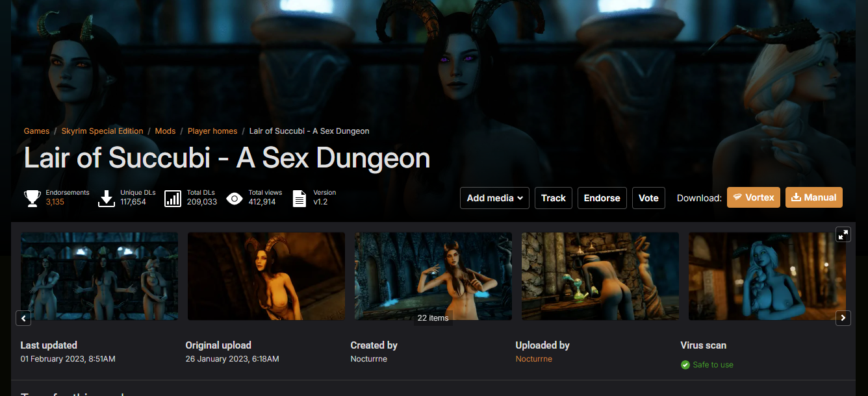Go to the Games breadcrumb link
Image resolution: width=868 pixels, height=396 pixels.
click(x=36, y=131)
